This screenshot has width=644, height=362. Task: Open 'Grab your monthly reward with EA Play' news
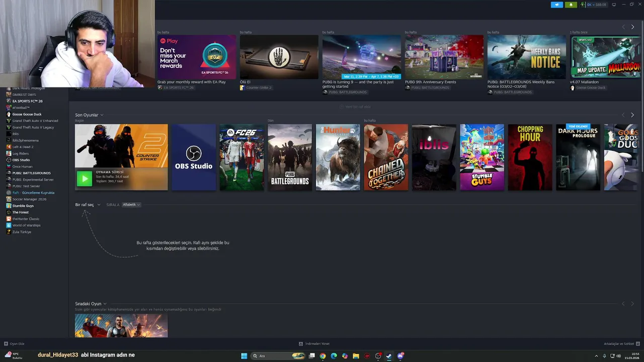(x=197, y=56)
